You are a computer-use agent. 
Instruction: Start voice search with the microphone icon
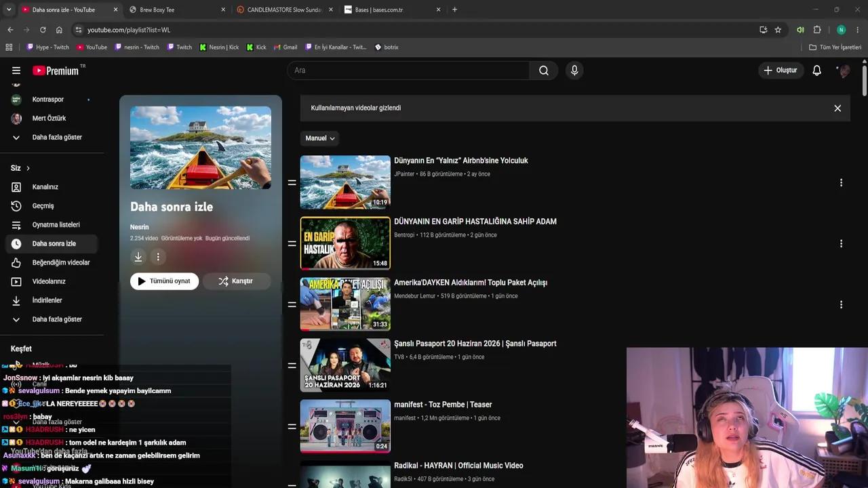[574, 70]
